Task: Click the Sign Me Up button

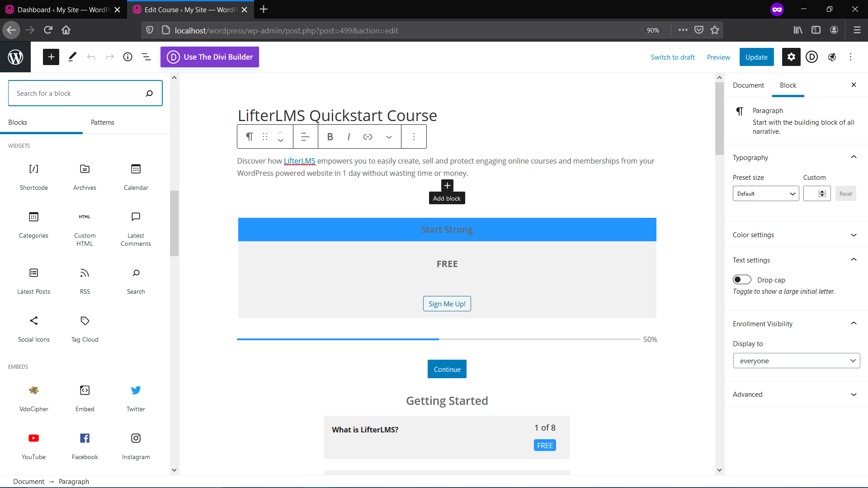Action: point(447,304)
